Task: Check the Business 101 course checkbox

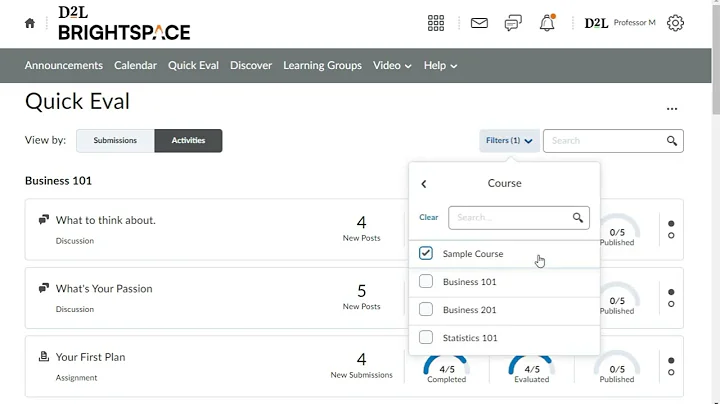Action: coord(426,281)
